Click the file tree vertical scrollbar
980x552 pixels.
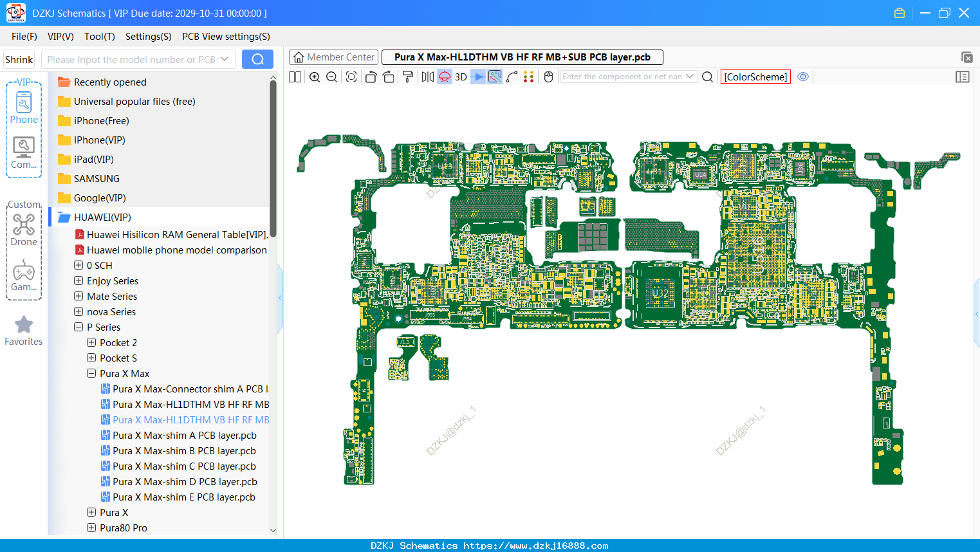273,158
